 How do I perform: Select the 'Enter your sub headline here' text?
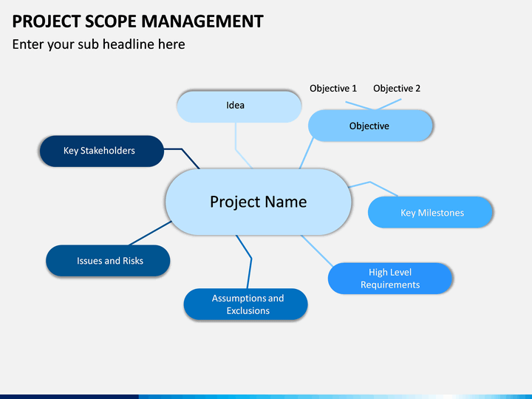coord(99,44)
